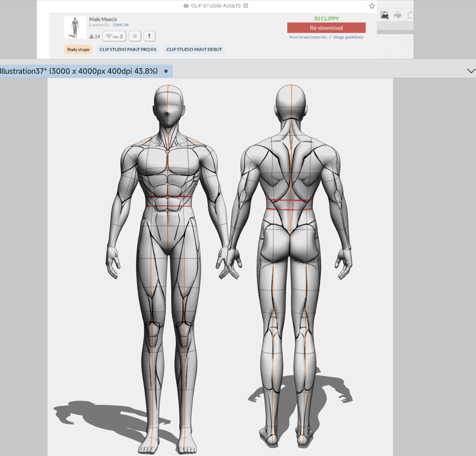Open the Usage guidelines link

tap(348, 37)
